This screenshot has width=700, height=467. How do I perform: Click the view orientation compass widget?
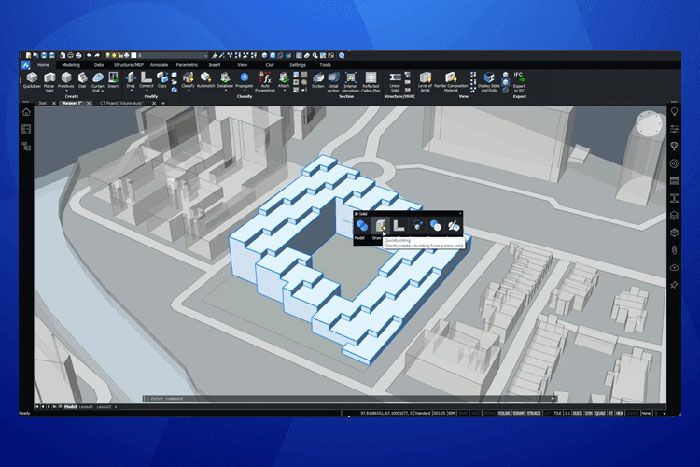(649, 124)
